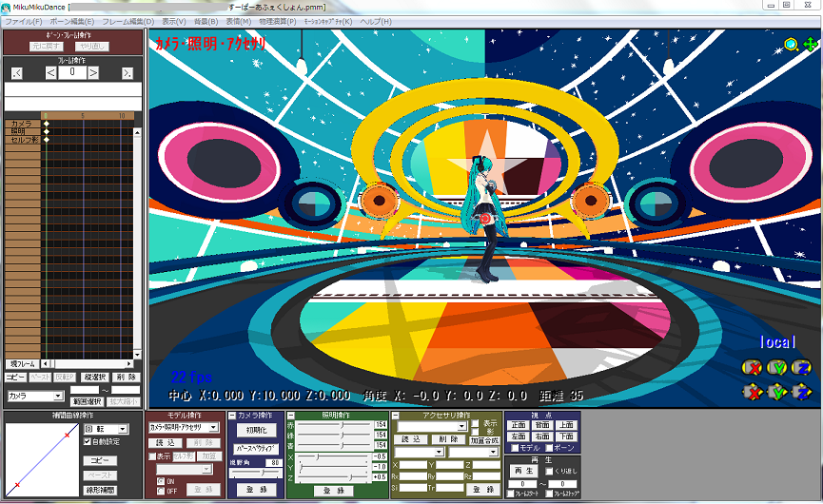Click the upper Y axis rotation icon

coord(776,368)
